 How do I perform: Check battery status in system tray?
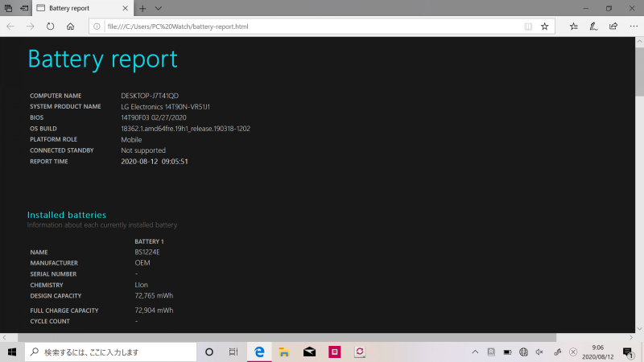tap(508, 352)
